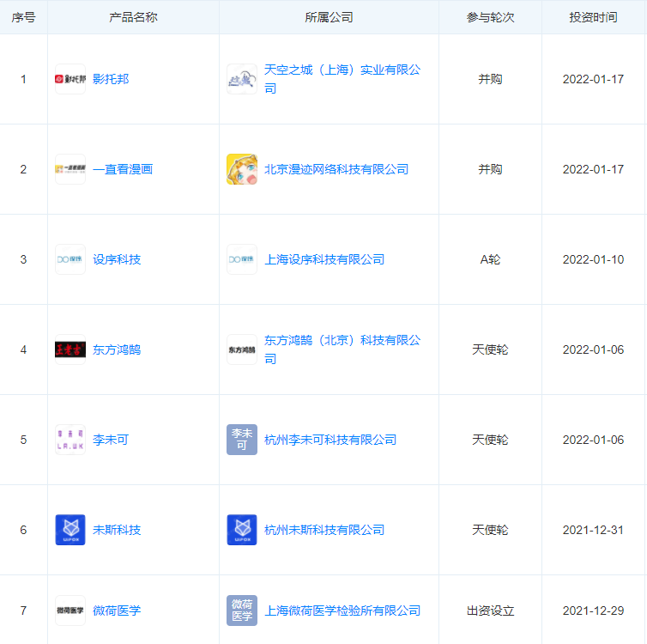Open the 设序科技 product link

[x=117, y=259]
